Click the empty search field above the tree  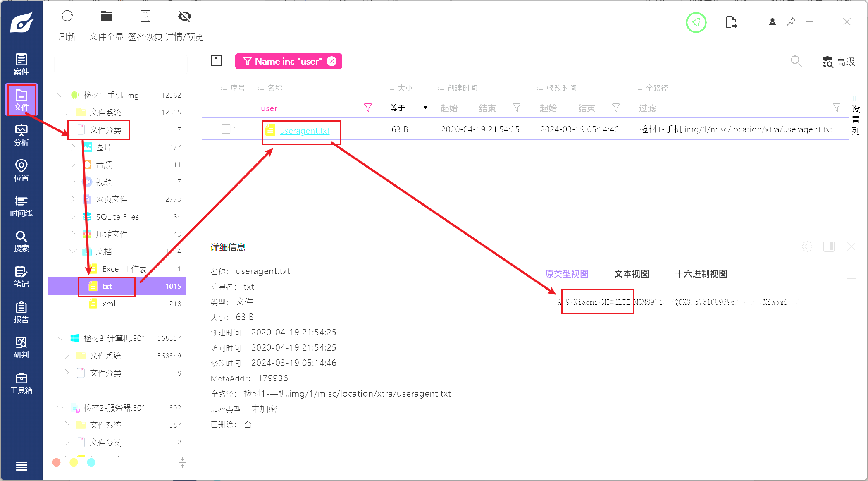[121, 65]
